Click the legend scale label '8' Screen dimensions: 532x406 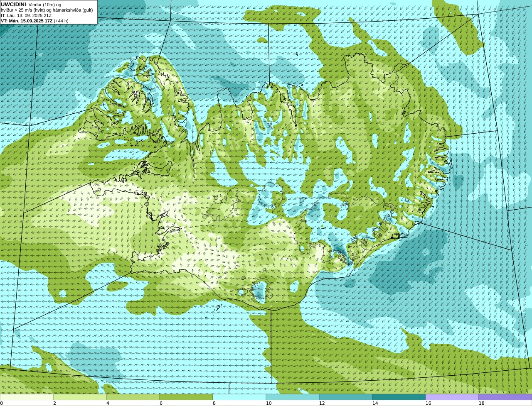pyautogui.click(x=214, y=403)
